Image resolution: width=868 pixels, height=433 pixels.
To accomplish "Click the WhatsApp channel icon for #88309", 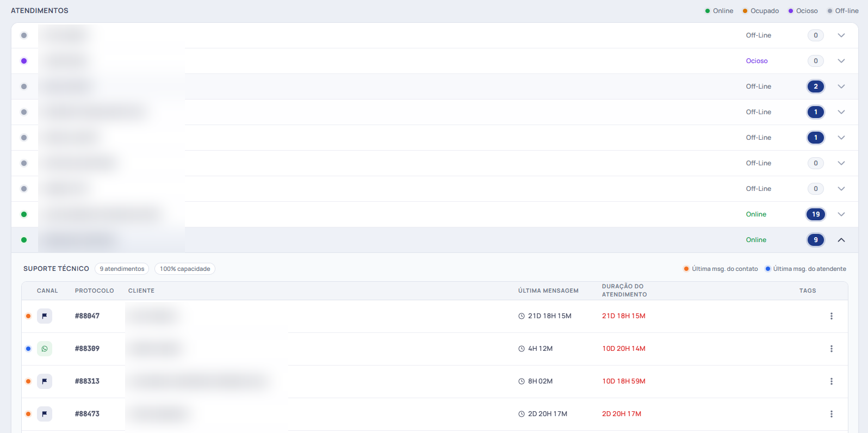I will coord(45,349).
